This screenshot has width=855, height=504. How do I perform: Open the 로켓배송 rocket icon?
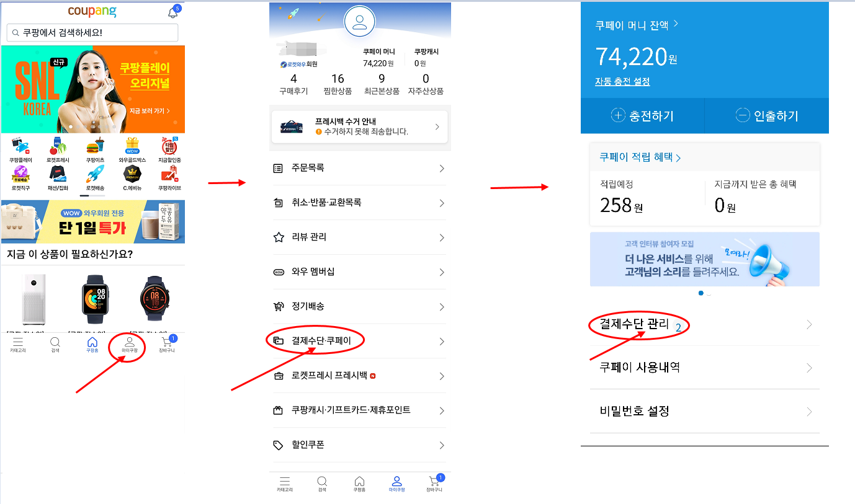[x=95, y=178]
